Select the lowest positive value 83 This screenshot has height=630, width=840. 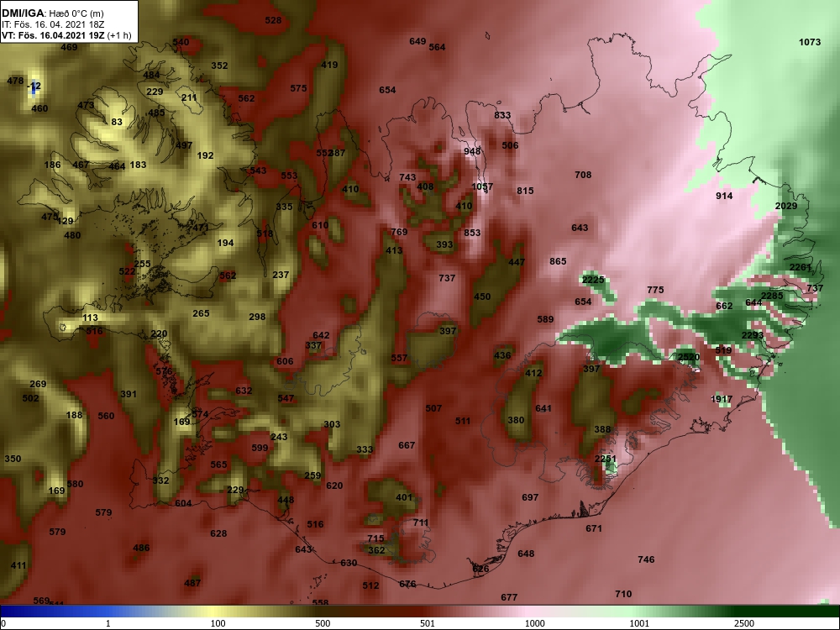(117, 122)
